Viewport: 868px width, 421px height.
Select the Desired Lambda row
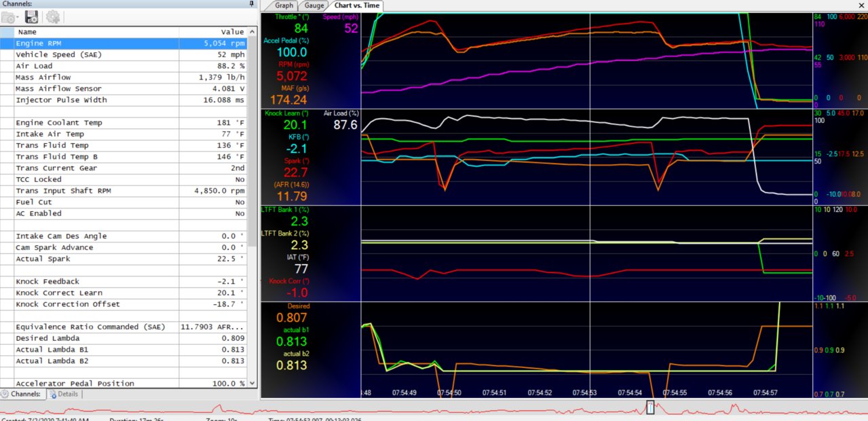pos(124,338)
